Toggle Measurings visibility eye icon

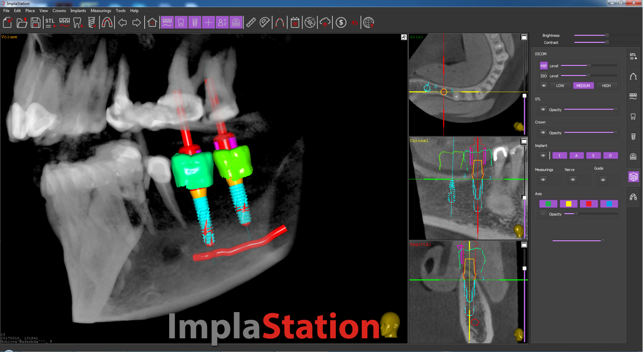click(x=543, y=180)
